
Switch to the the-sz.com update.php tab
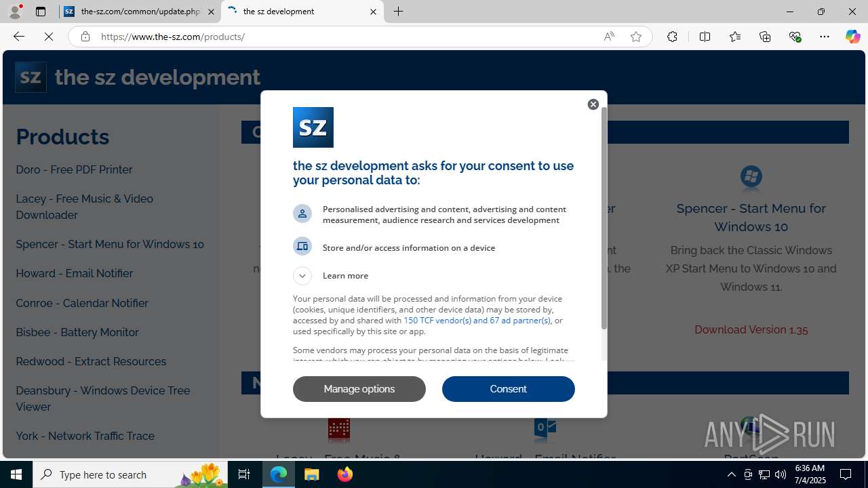[x=140, y=12]
